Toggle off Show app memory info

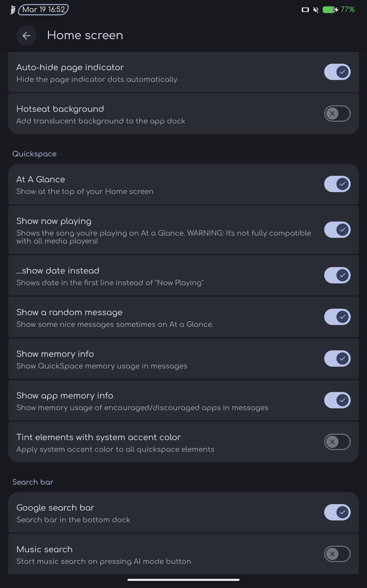pyautogui.click(x=337, y=400)
